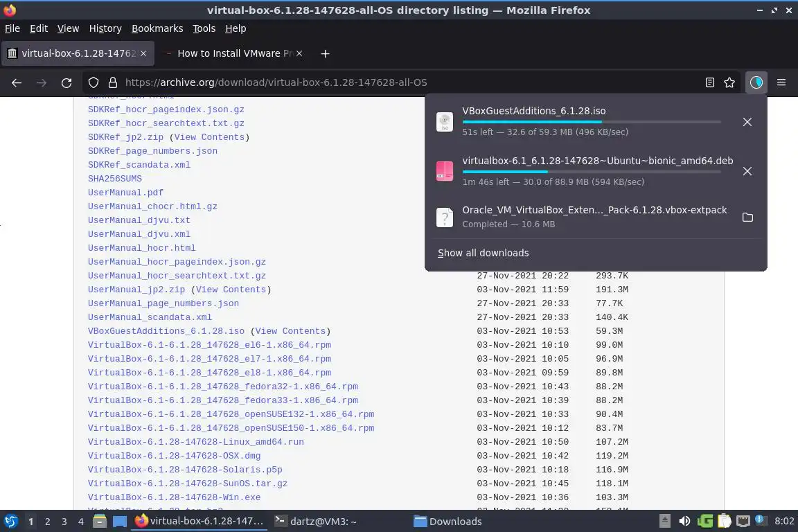The image size is (798, 532).
Task: Open clipboard manager tray icon
Action: click(724, 522)
